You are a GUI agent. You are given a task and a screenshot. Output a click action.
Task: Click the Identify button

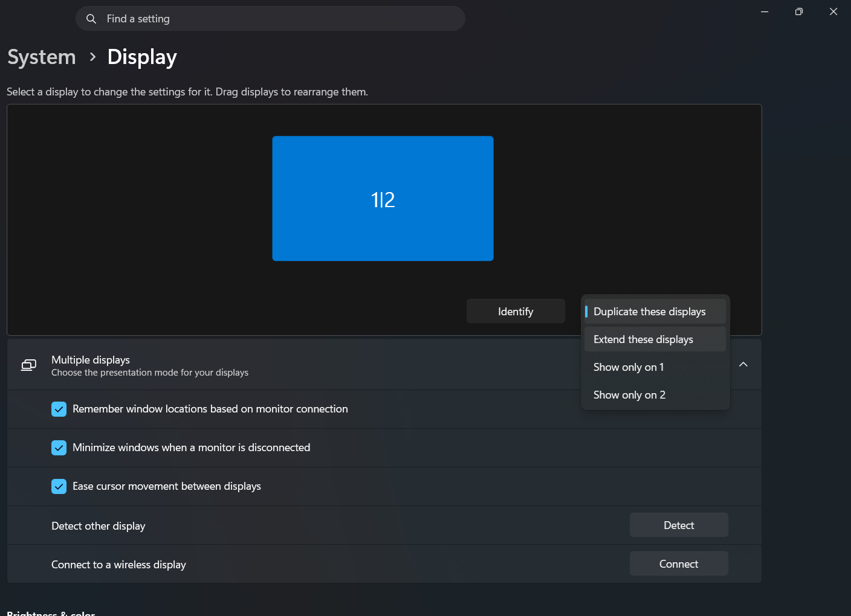[x=516, y=311]
